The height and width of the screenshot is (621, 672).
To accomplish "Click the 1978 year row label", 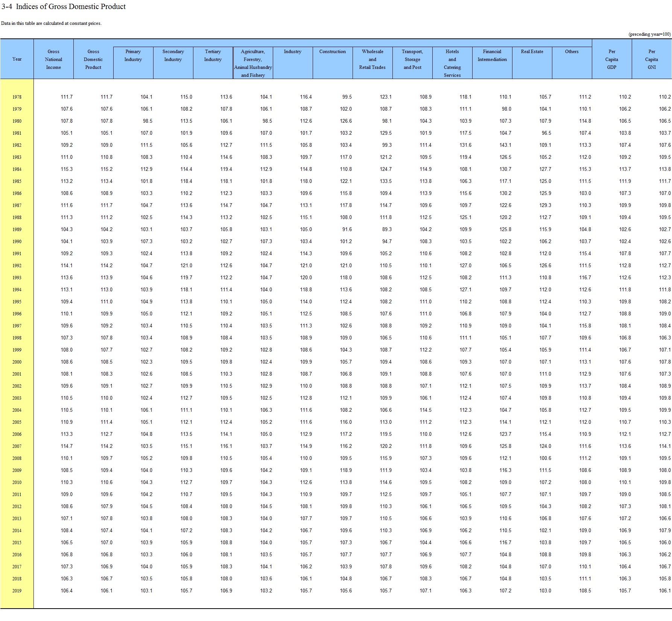I will pos(17,97).
